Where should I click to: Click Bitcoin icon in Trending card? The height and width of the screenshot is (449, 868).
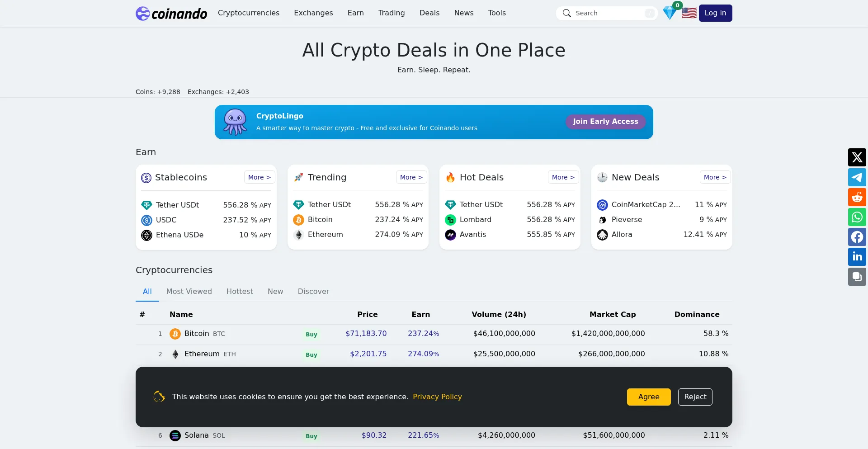pos(298,220)
